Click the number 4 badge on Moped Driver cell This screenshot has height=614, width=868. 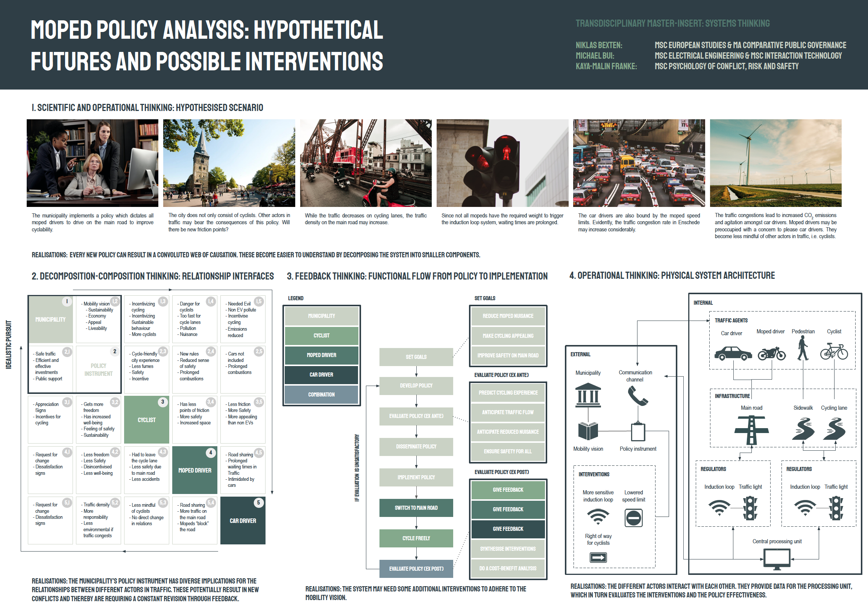(211, 452)
